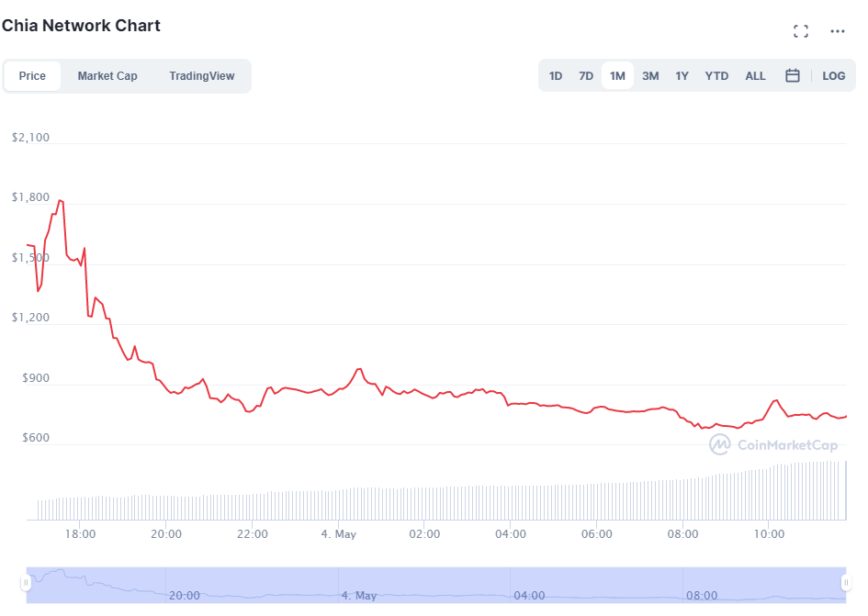
Task: Show the 1Y time range
Action: tap(682, 76)
